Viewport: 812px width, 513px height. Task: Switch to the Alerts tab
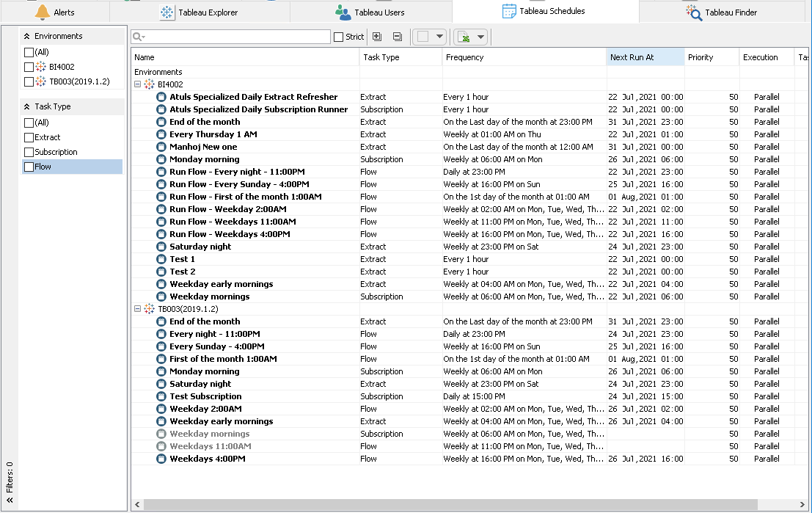coord(55,12)
